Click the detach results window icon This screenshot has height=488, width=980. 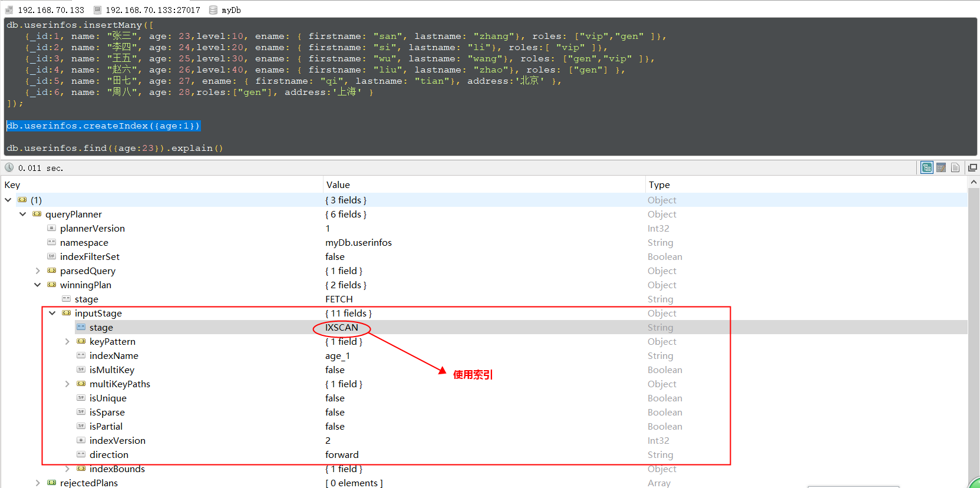[x=972, y=168]
